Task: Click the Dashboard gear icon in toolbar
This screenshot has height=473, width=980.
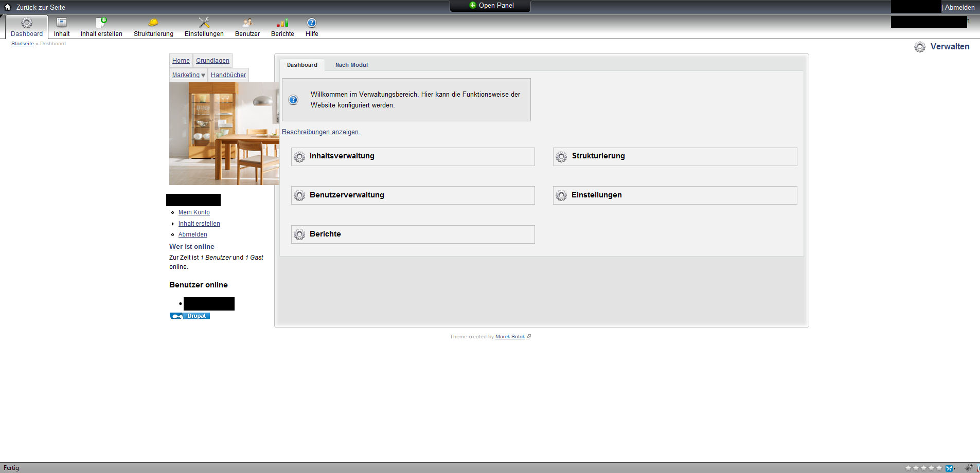Action: (x=27, y=23)
